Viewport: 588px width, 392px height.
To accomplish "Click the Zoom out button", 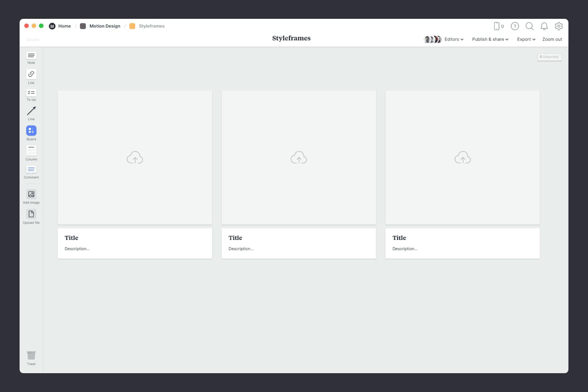I will pyautogui.click(x=552, y=39).
